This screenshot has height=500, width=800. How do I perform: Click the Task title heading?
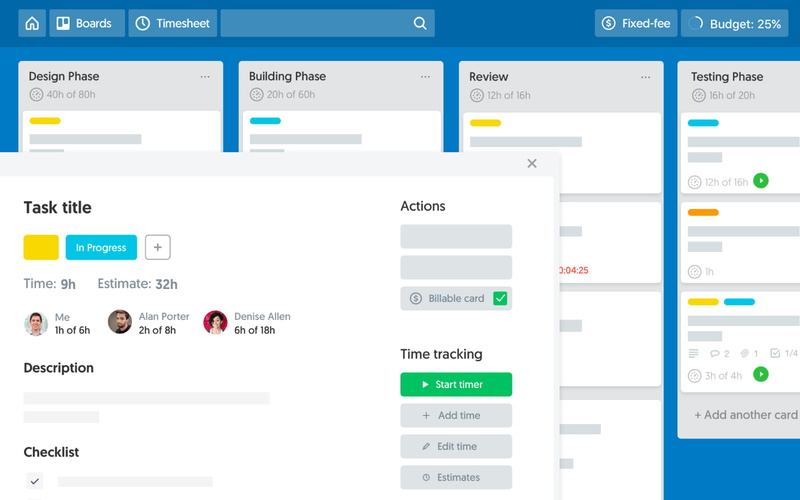(x=58, y=208)
